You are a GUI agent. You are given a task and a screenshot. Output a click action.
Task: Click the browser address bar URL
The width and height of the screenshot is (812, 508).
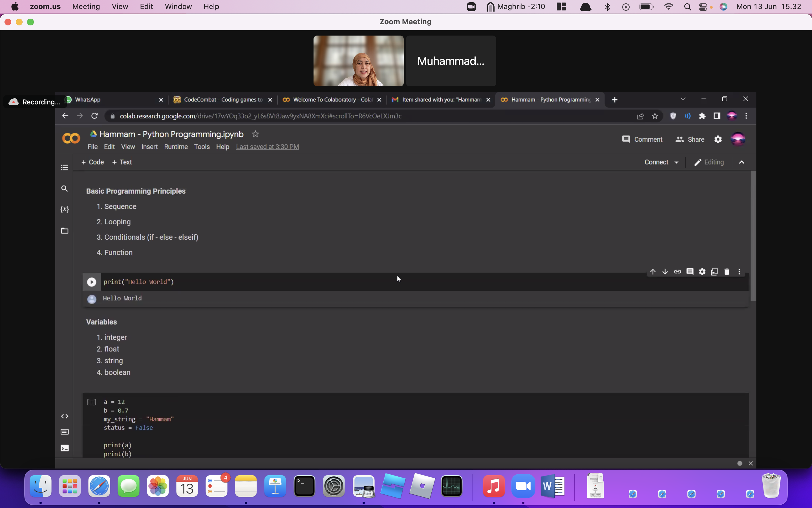pyautogui.click(x=261, y=116)
